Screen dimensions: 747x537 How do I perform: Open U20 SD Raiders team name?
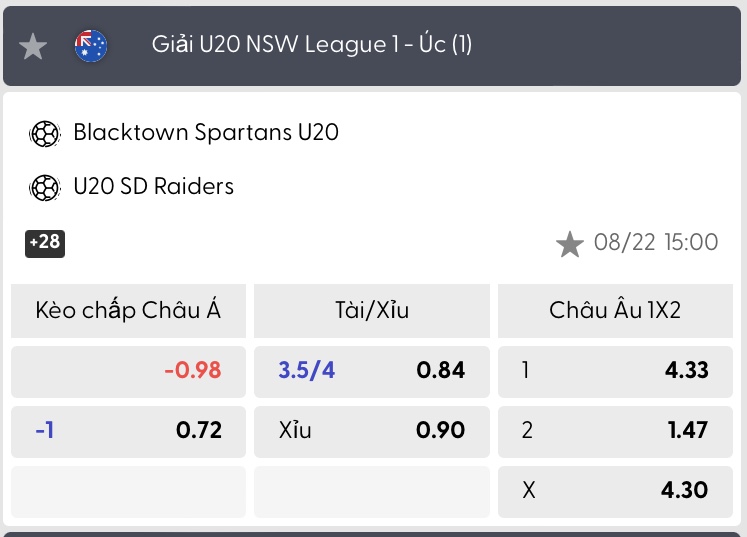click(x=153, y=186)
